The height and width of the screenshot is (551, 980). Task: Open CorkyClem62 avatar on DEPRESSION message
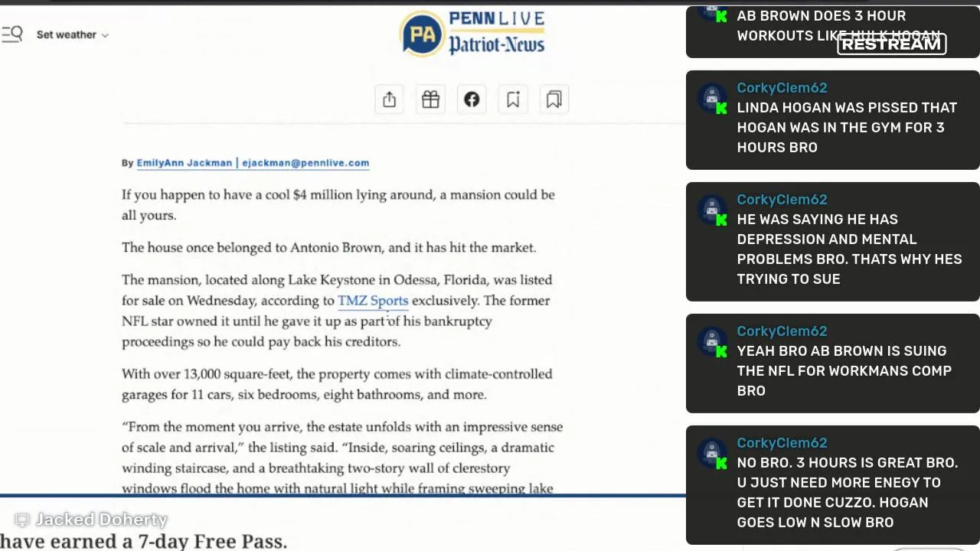tap(713, 210)
